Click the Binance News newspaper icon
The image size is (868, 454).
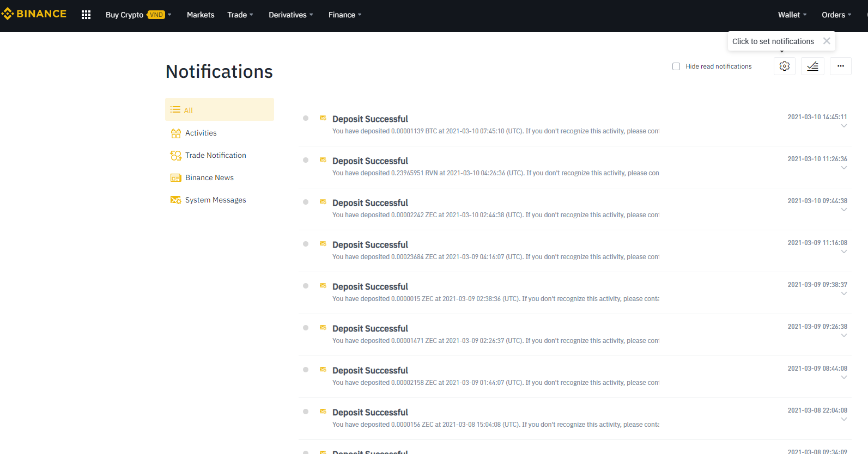click(x=175, y=178)
